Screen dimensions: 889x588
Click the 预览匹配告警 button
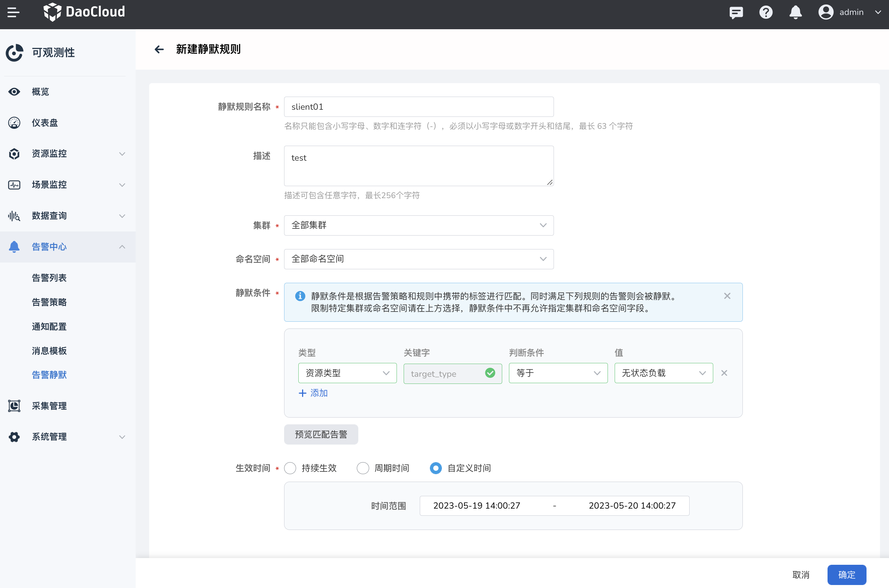pos(321,434)
